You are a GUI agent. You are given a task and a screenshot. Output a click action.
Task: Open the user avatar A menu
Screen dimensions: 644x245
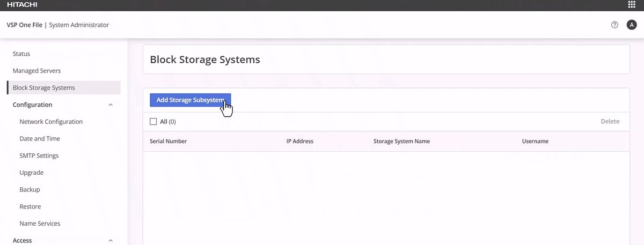point(632,25)
